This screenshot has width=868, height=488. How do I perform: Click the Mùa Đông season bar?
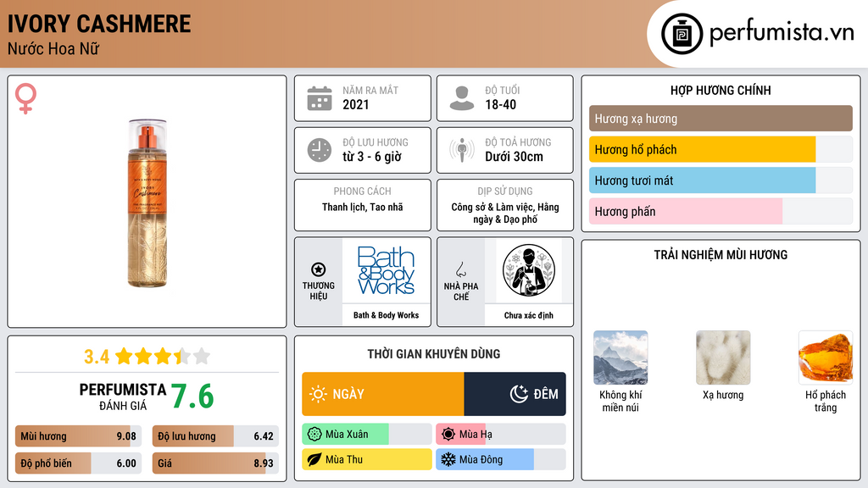point(500,459)
